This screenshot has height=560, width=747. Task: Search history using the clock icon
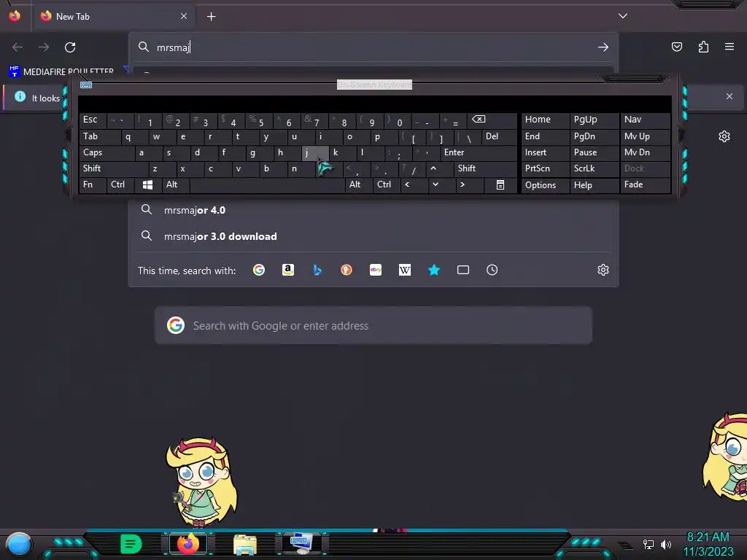492,270
